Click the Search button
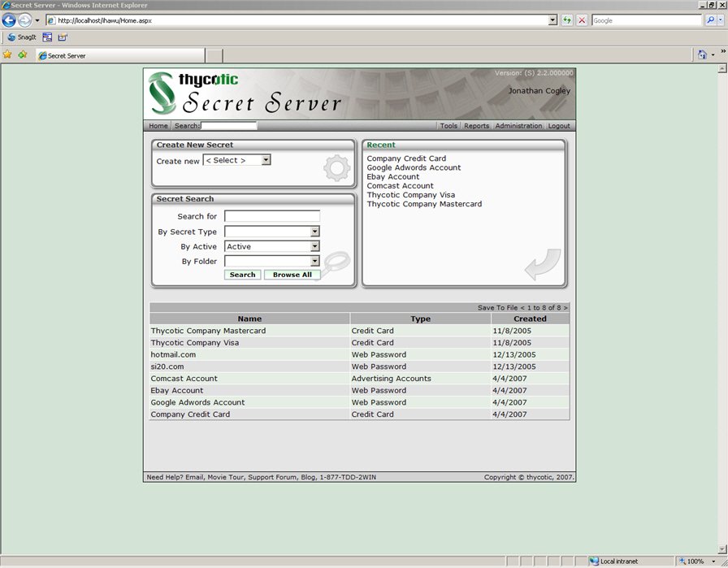 (x=242, y=275)
